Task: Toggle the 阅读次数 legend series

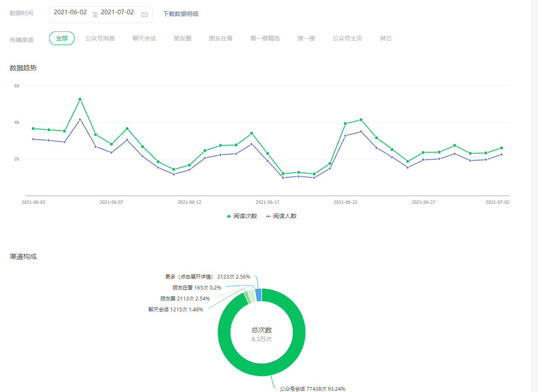Action: pos(242,216)
